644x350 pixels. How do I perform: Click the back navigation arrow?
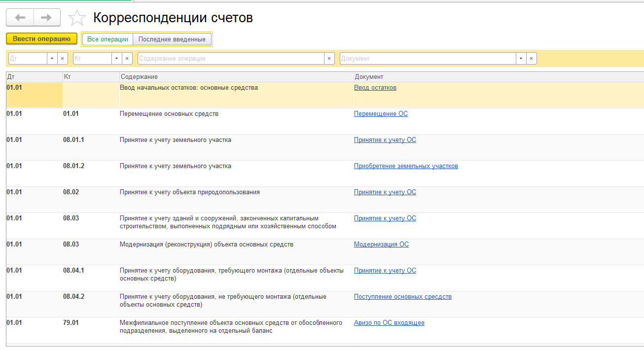click(20, 18)
